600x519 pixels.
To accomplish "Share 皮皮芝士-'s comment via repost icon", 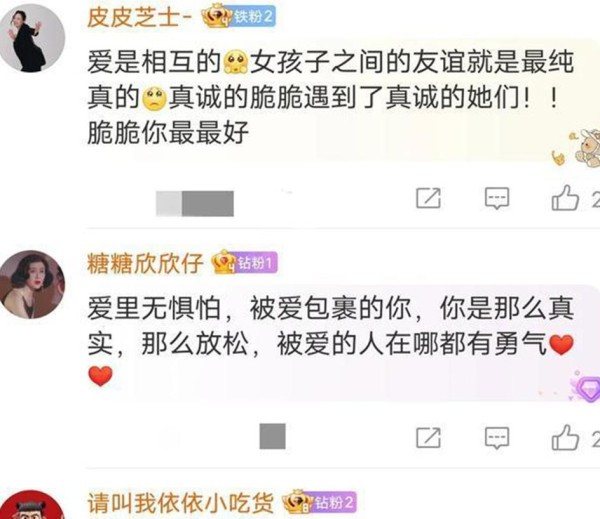I will tap(428, 198).
